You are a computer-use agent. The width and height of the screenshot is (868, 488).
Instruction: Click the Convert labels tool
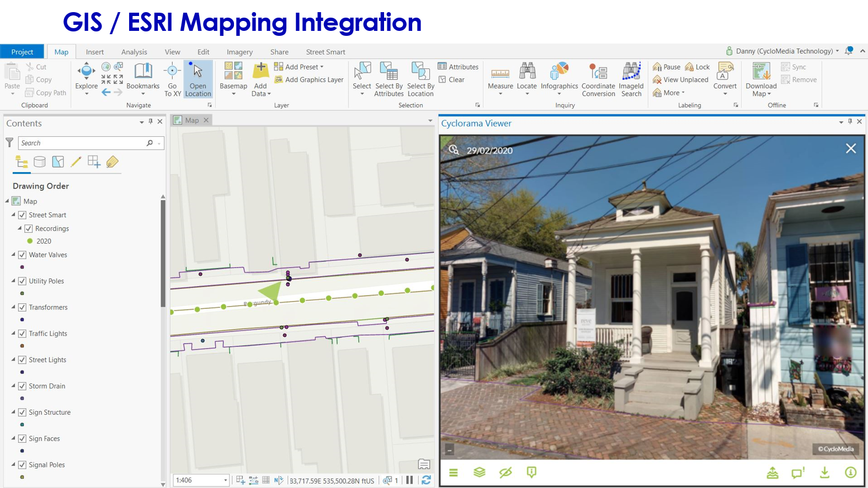725,78
